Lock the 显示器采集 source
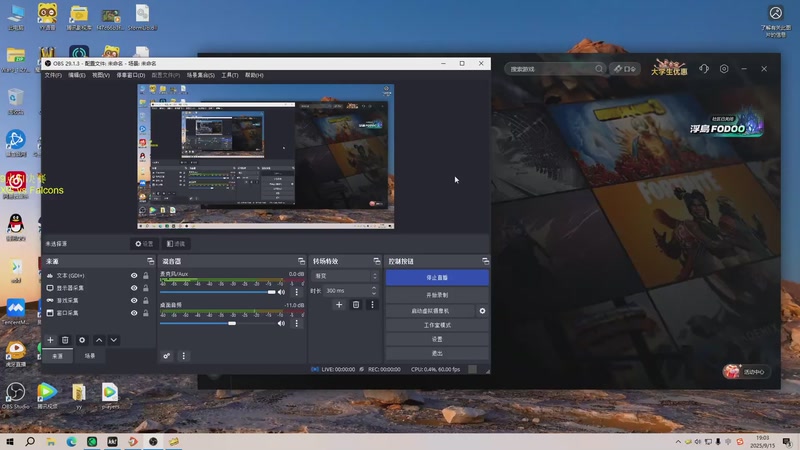Viewport: 800px width, 450px height. 146,288
